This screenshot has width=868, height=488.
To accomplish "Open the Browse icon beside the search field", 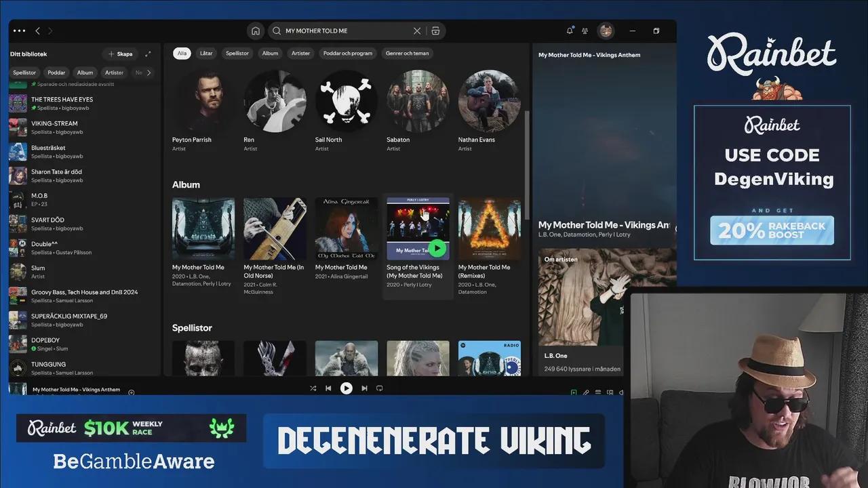I will (x=435, y=30).
